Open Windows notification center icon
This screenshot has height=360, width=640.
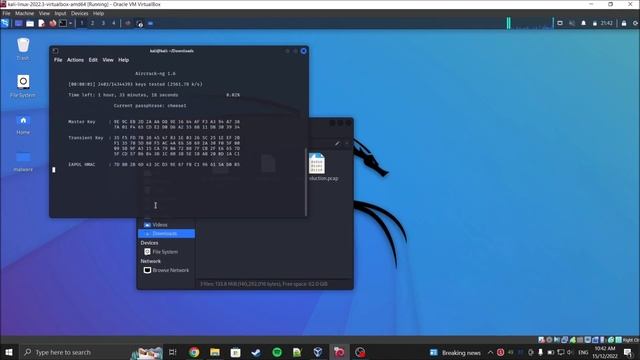(628, 352)
